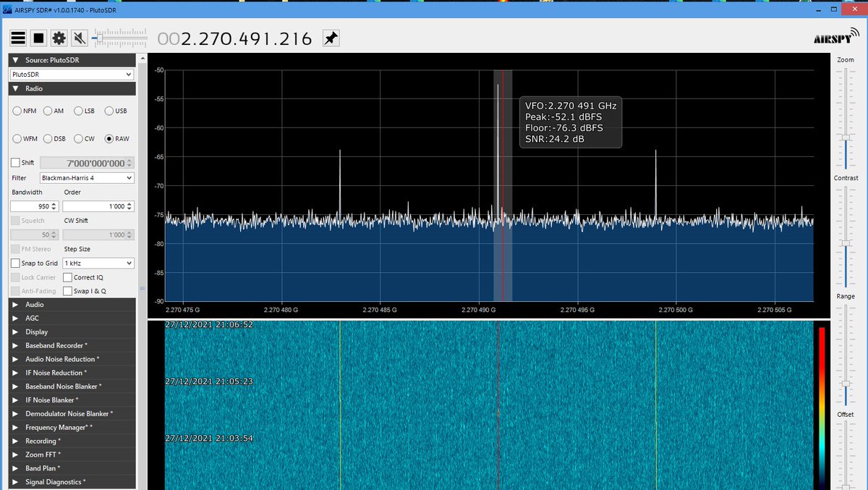Viewport: 868px width, 490px height.
Task: Expand the IF Noise Reduction panel
Action: (x=72, y=373)
